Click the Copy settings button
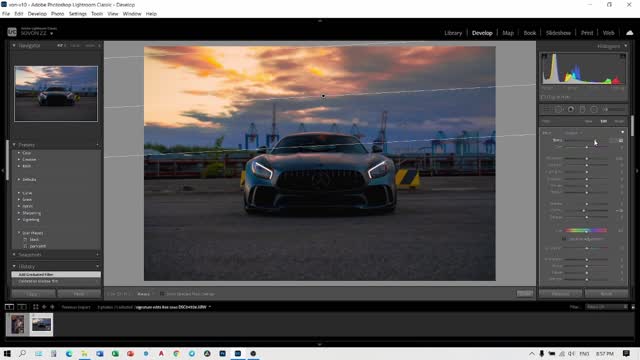Screen dimensions: 640x360 point(33,294)
